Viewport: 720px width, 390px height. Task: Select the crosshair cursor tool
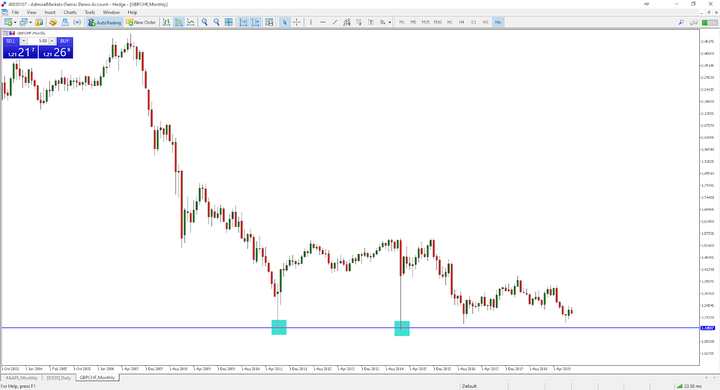[x=297, y=22]
